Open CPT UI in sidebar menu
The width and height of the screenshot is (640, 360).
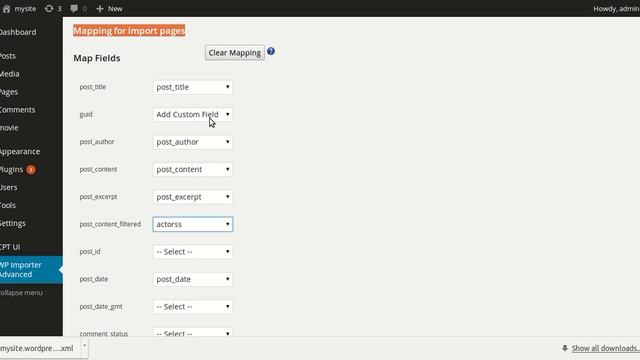[10, 247]
